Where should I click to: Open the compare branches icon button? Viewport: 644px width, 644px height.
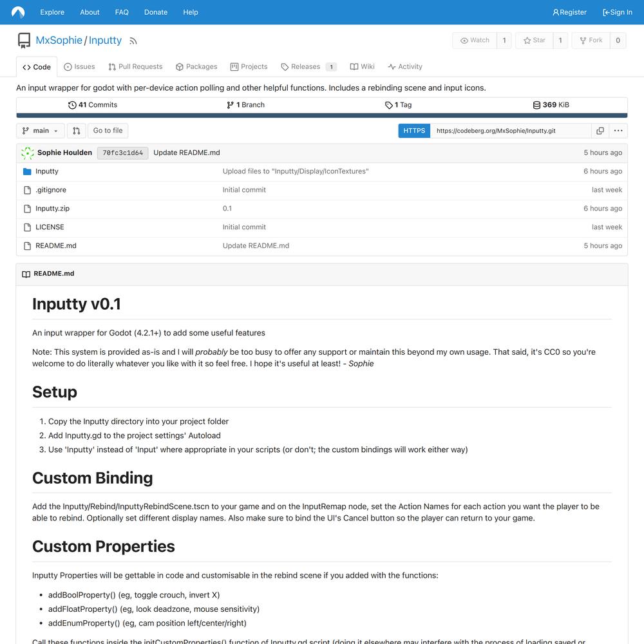tap(77, 131)
